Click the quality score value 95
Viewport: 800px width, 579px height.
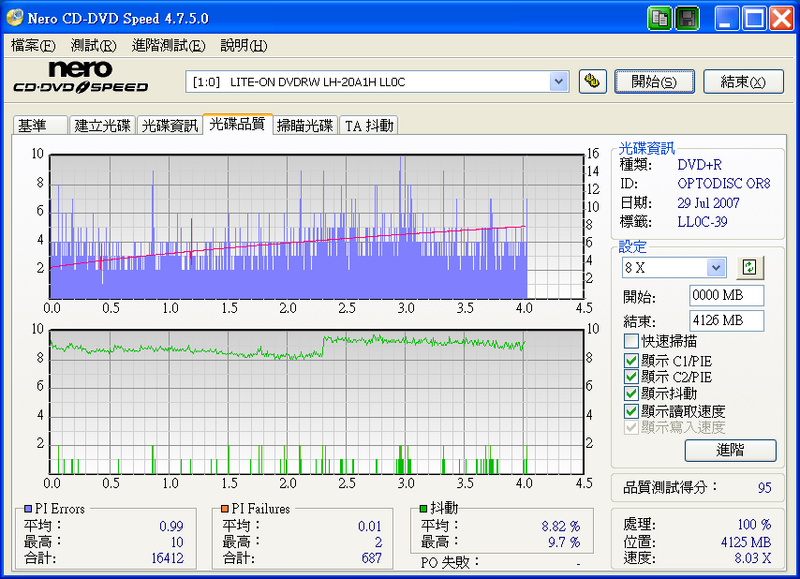(x=764, y=488)
